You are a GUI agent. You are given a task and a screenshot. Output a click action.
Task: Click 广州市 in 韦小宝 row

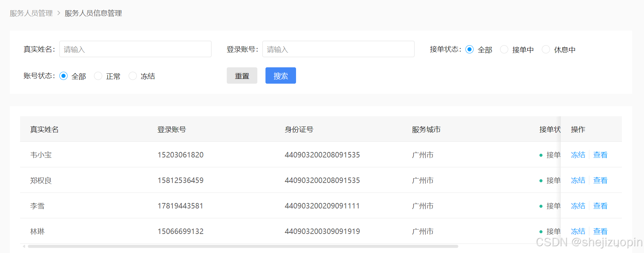tap(423, 155)
